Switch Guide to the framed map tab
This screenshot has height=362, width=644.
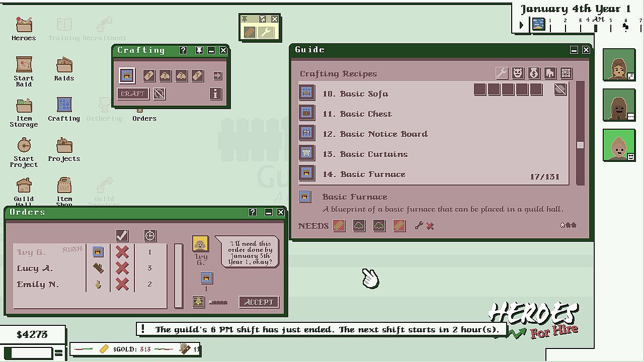(566, 73)
